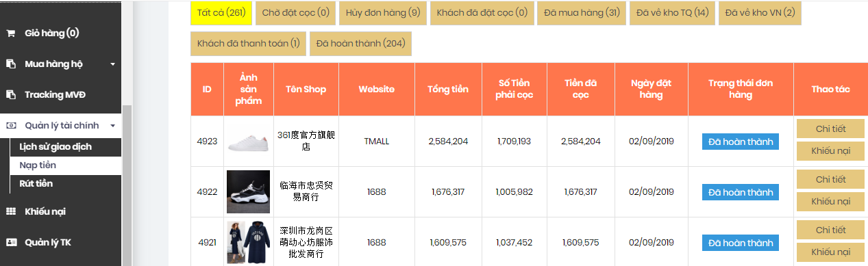Click the Ngày đặt hàng column header
Screen dimensions: 868x266
[652, 90]
